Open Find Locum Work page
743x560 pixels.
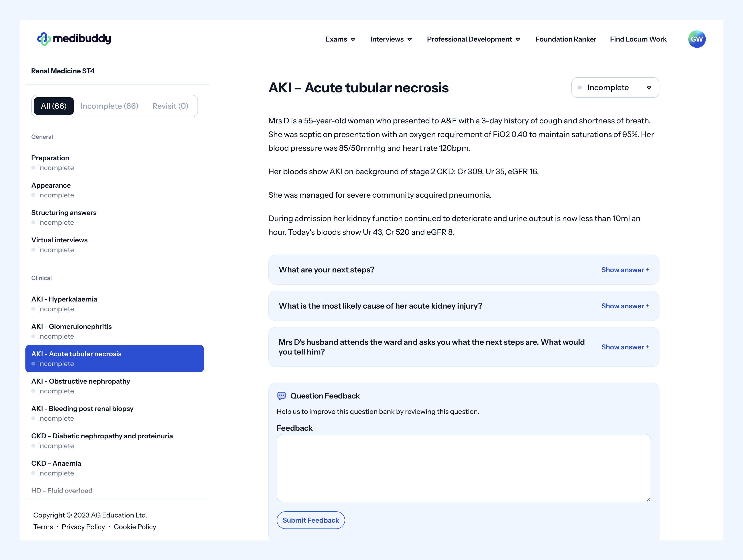pos(638,39)
